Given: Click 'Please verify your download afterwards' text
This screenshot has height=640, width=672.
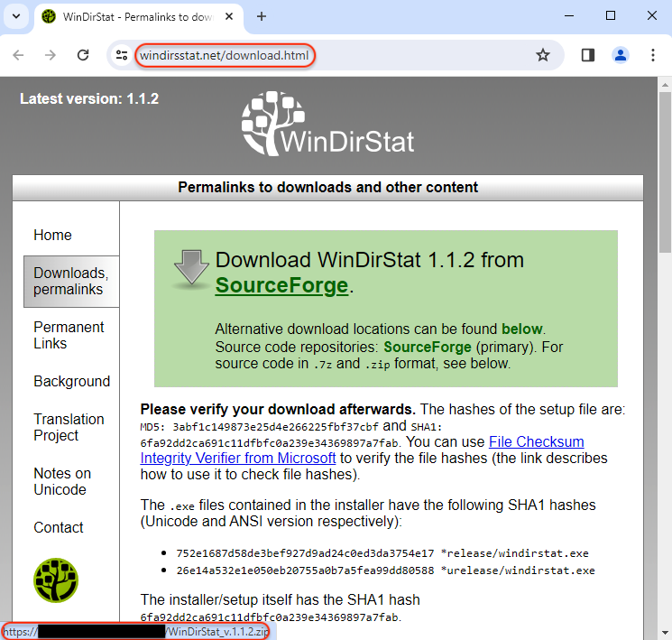Looking at the screenshot, I should pyautogui.click(x=278, y=409).
